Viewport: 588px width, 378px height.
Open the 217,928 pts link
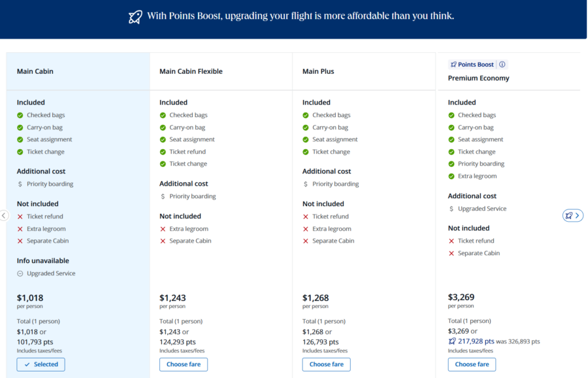tap(478, 341)
